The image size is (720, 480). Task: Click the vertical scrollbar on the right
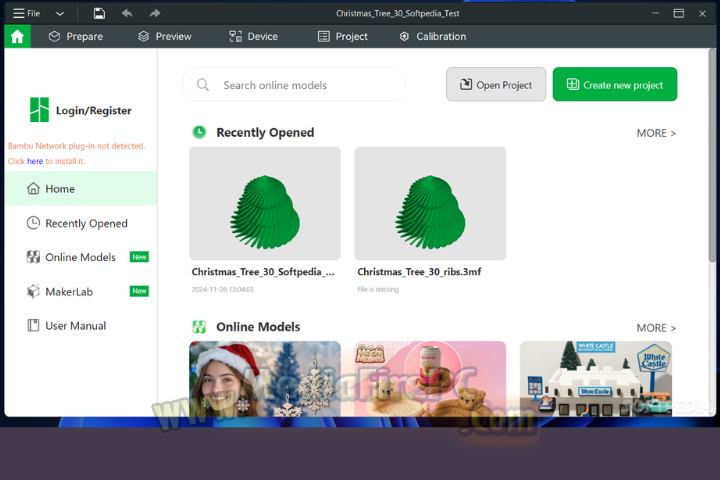712,155
